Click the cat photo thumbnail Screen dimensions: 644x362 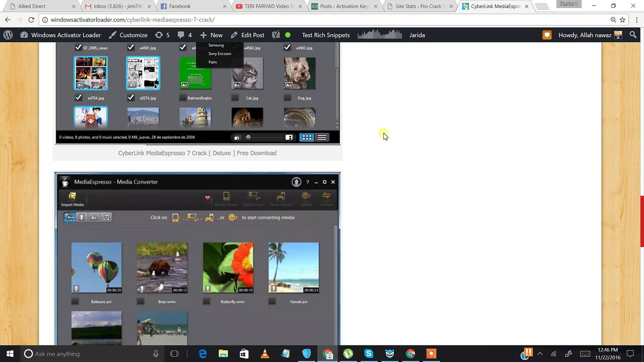click(x=247, y=73)
